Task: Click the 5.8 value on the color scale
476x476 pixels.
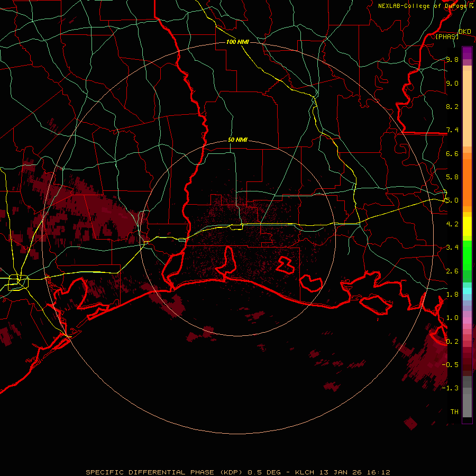Action: tap(452, 177)
